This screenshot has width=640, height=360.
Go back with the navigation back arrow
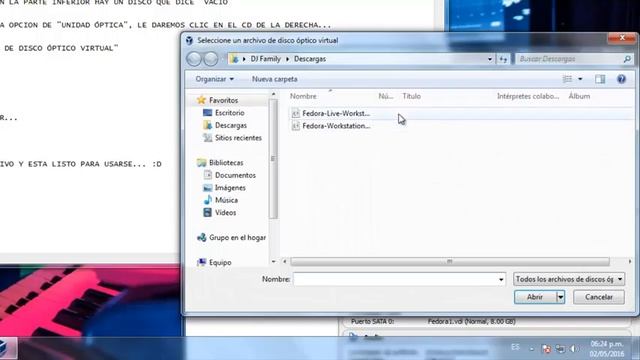pos(194,59)
